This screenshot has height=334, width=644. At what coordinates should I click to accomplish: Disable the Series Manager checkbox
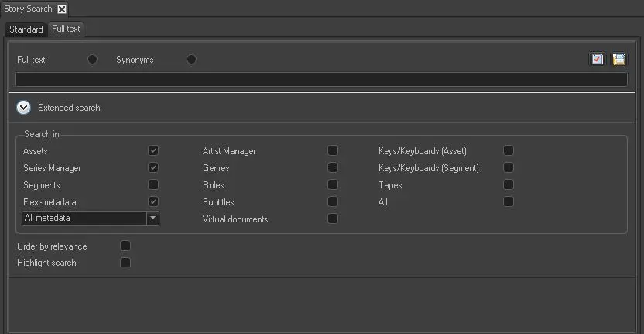(x=153, y=167)
